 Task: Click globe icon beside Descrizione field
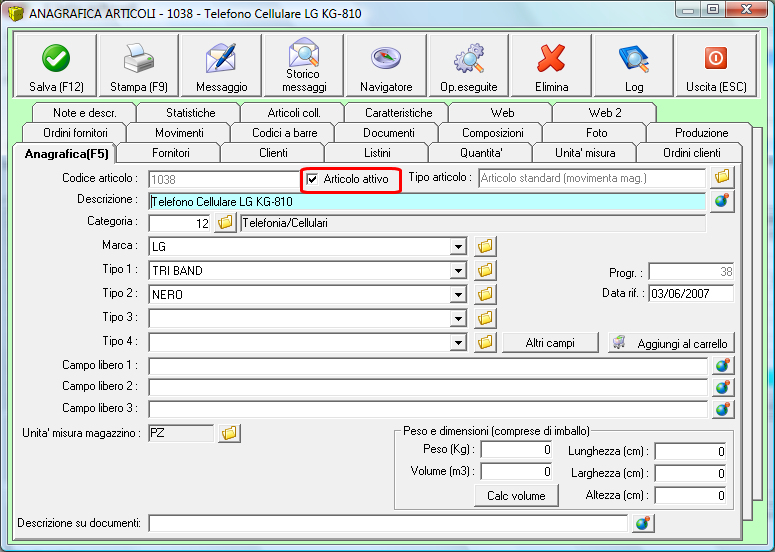pos(722,201)
